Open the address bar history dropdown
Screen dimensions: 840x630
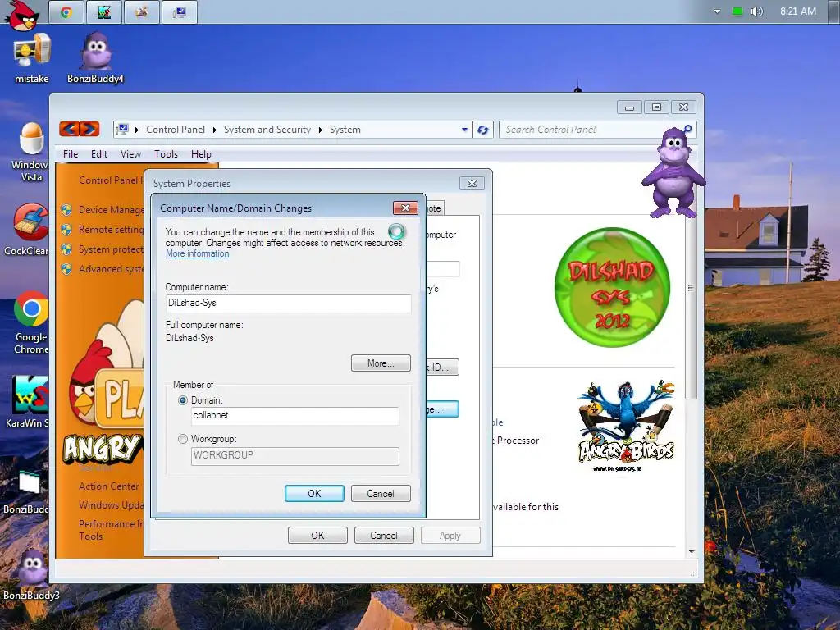pyautogui.click(x=464, y=130)
